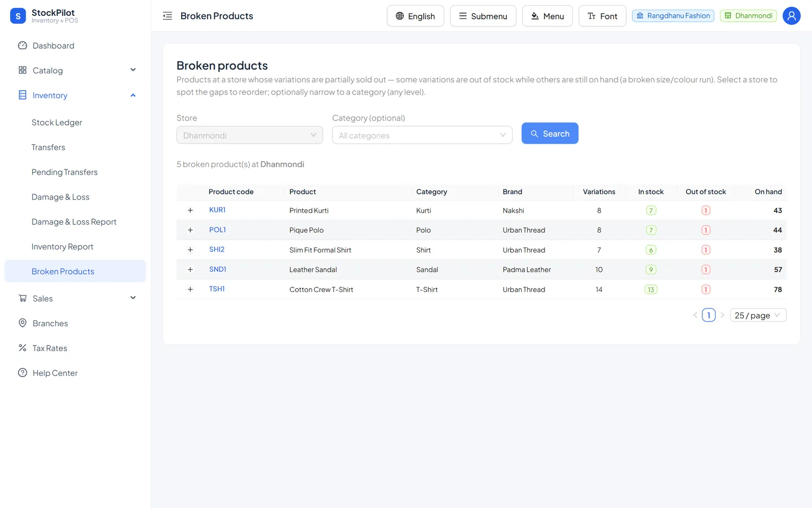
Task: Open the user profile avatar
Action: 791,16
